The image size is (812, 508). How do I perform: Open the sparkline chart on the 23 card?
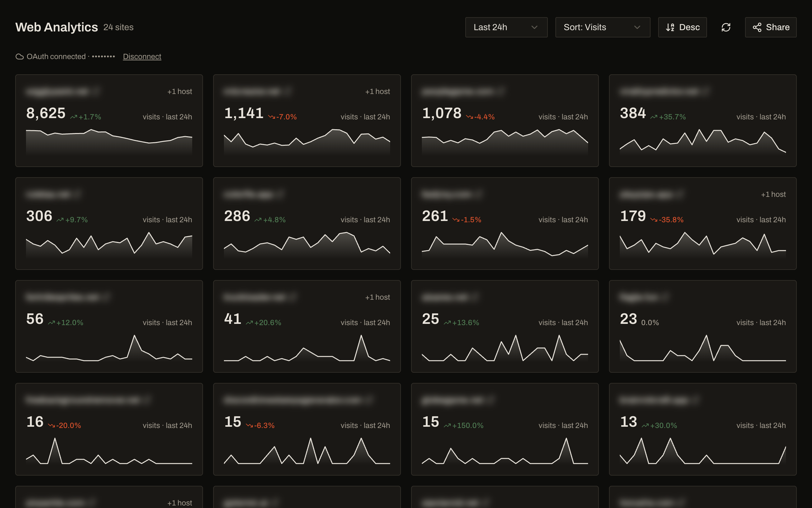(x=703, y=347)
